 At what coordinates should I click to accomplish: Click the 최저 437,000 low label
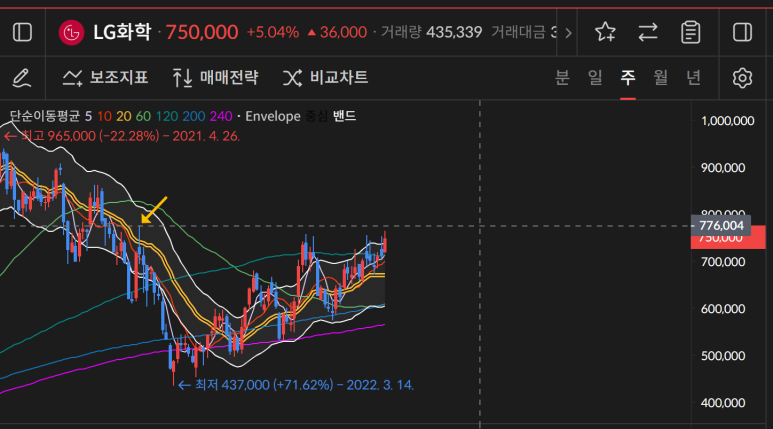(x=296, y=385)
